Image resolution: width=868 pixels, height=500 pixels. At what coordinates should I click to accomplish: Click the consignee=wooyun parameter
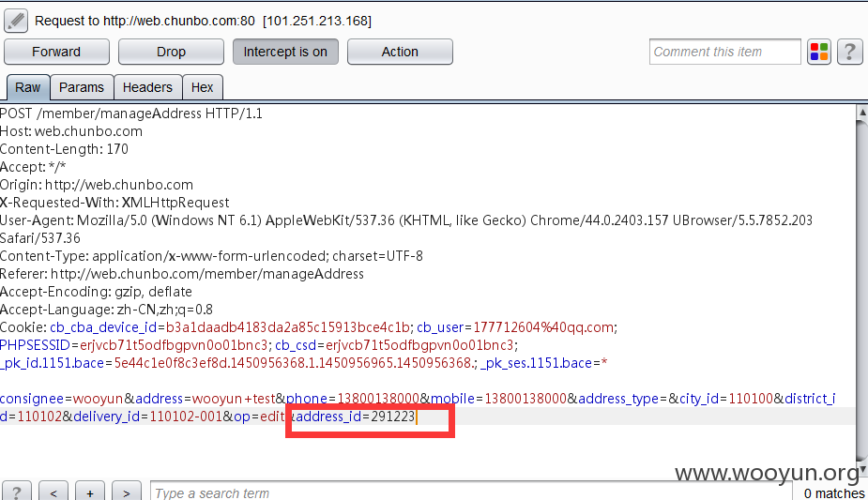tap(61, 399)
